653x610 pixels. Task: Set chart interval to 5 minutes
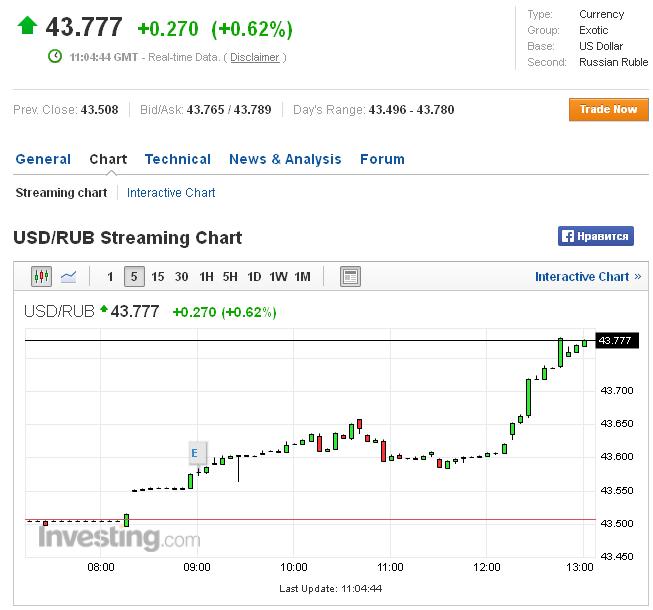(x=134, y=276)
